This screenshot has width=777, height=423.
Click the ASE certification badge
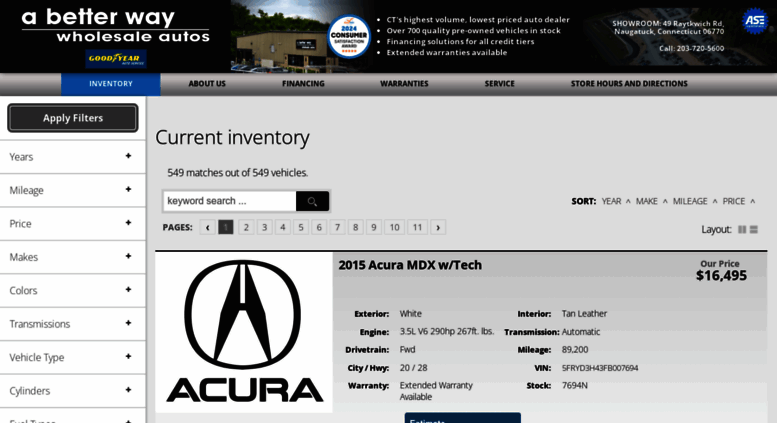pos(754,21)
